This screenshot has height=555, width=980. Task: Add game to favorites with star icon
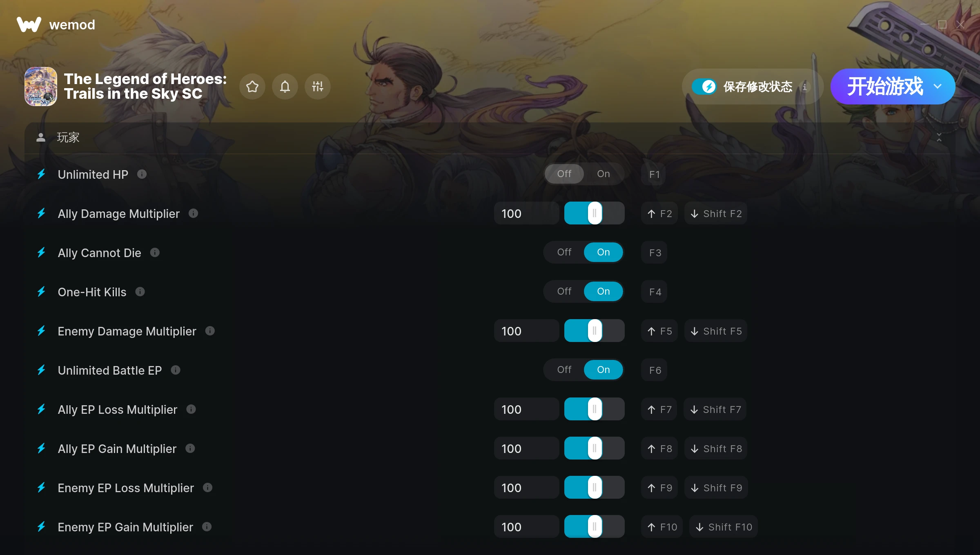coord(252,87)
